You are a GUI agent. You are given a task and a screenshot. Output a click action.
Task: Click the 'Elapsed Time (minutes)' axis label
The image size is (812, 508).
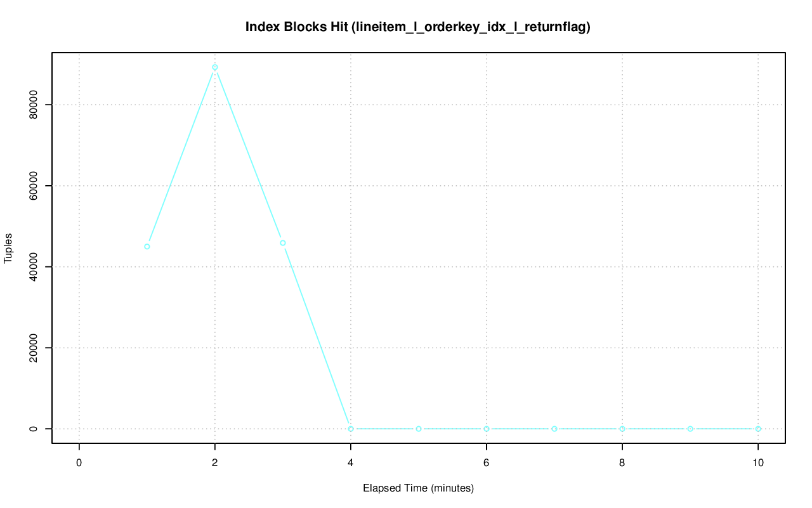418,488
